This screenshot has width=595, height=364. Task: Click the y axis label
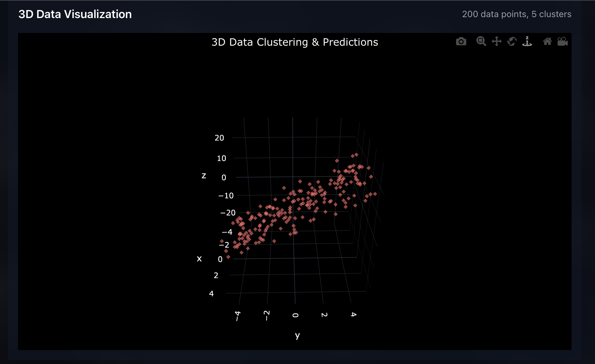(x=297, y=335)
